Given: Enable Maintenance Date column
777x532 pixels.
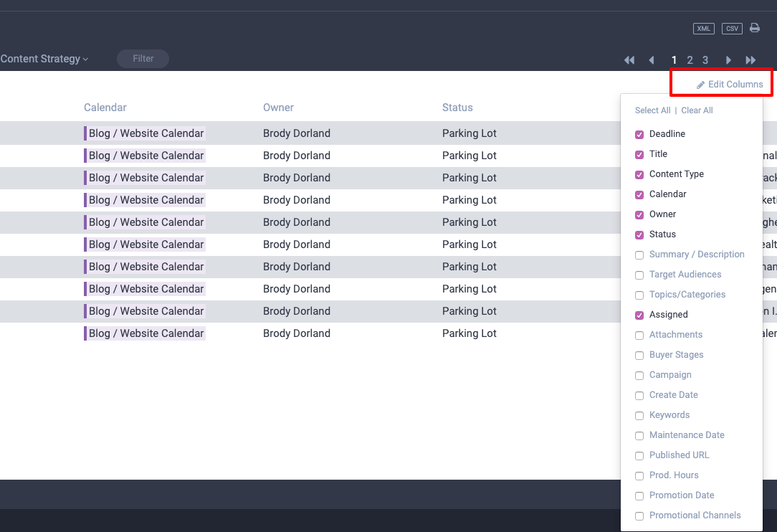Looking at the screenshot, I should point(639,436).
